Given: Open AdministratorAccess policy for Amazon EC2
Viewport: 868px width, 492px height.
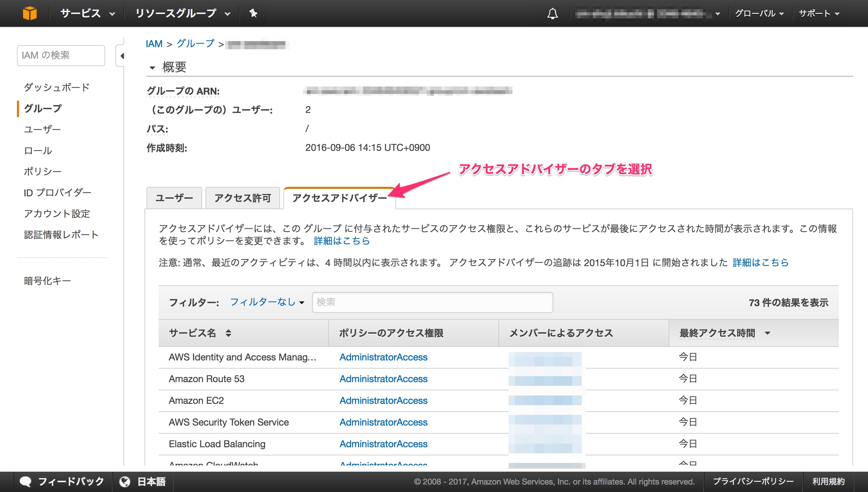Looking at the screenshot, I should [x=383, y=400].
